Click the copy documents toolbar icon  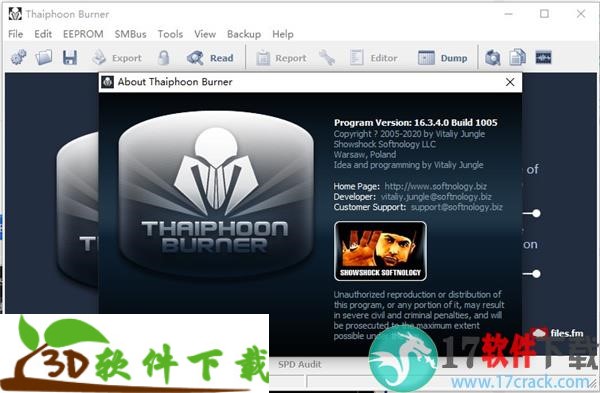pyautogui.click(x=518, y=58)
